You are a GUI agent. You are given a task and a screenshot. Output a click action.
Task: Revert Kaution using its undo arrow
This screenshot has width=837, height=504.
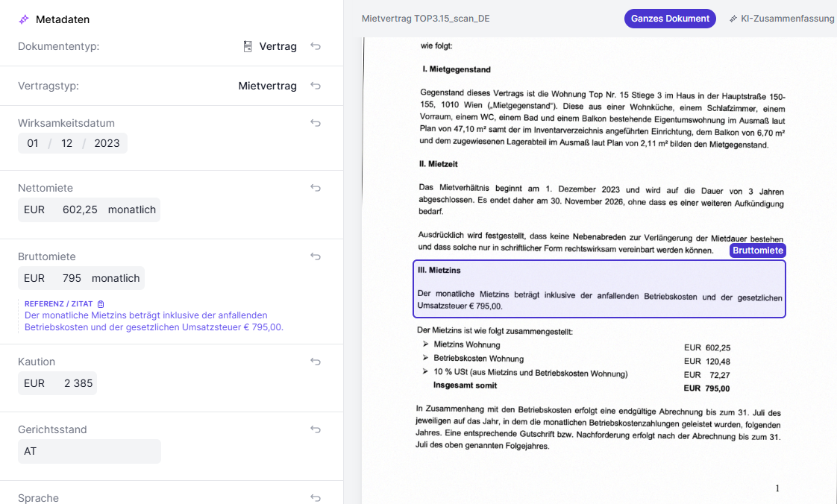316,362
